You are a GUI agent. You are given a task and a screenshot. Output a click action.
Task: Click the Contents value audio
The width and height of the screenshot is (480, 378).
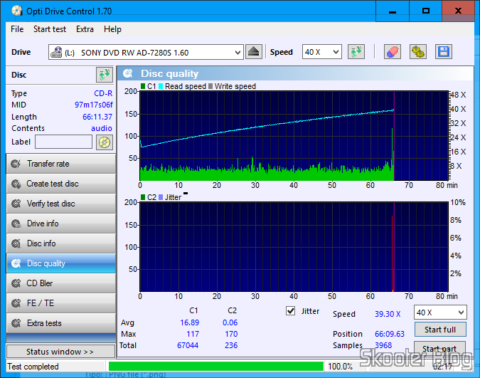tap(102, 128)
